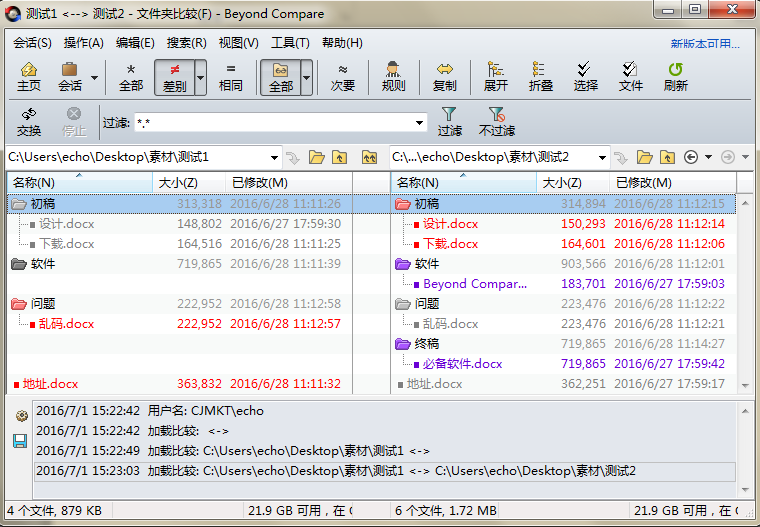Sort right pane by 已修改(M) column

pyautogui.click(x=673, y=183)
